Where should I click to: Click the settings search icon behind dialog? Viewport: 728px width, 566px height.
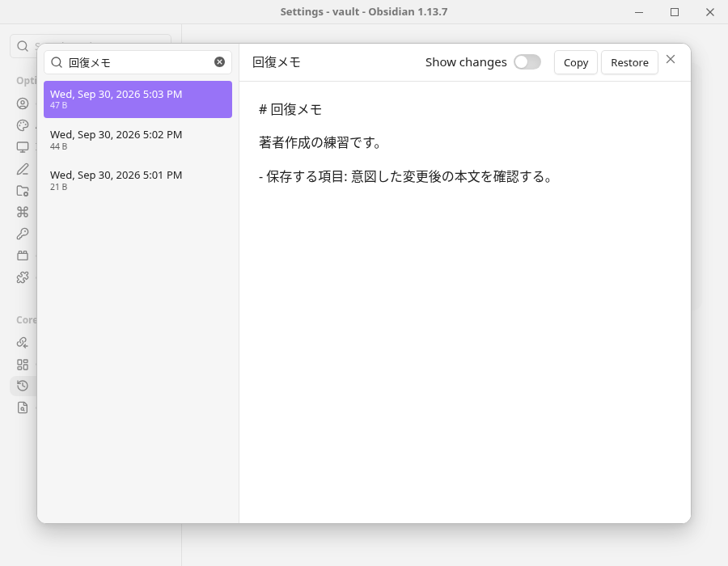click(23, 46)
